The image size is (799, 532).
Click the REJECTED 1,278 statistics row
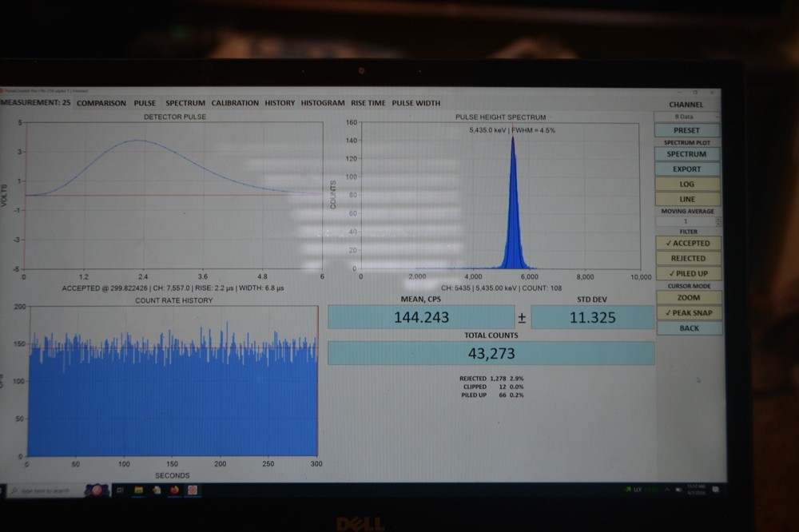491,379
